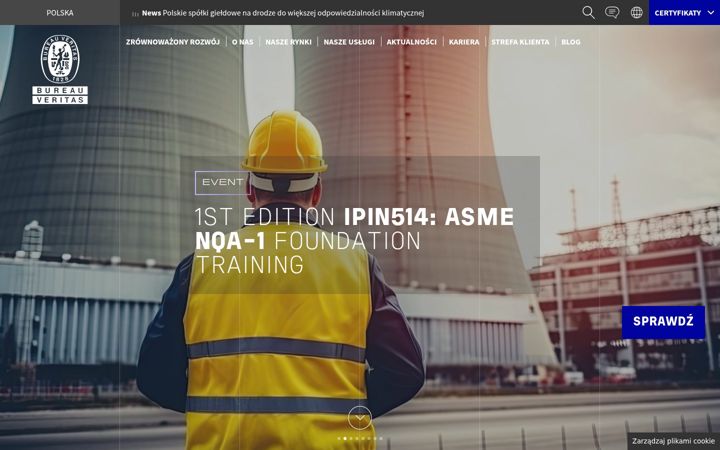This screenshot has height=450, width=720.
Task: Open the Kariera menu item
Action: click(464, 42)
